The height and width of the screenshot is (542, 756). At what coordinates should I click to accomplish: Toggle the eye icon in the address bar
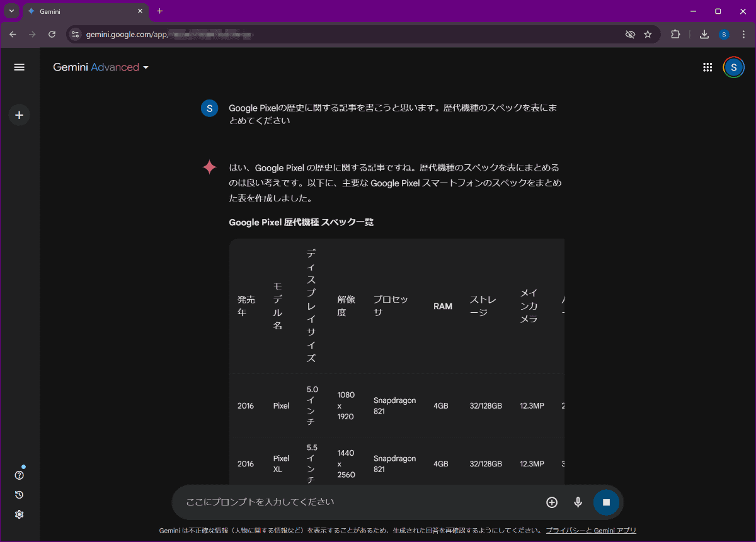(630, 34)
